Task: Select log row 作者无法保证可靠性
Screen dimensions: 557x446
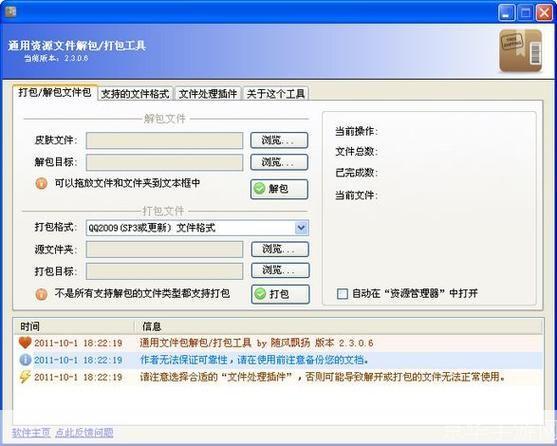Action: 278,360
